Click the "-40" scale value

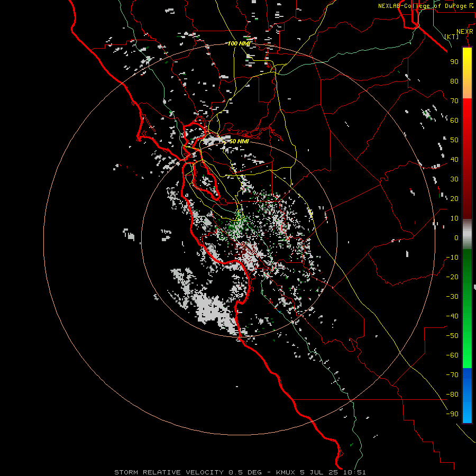click(452, 316)
